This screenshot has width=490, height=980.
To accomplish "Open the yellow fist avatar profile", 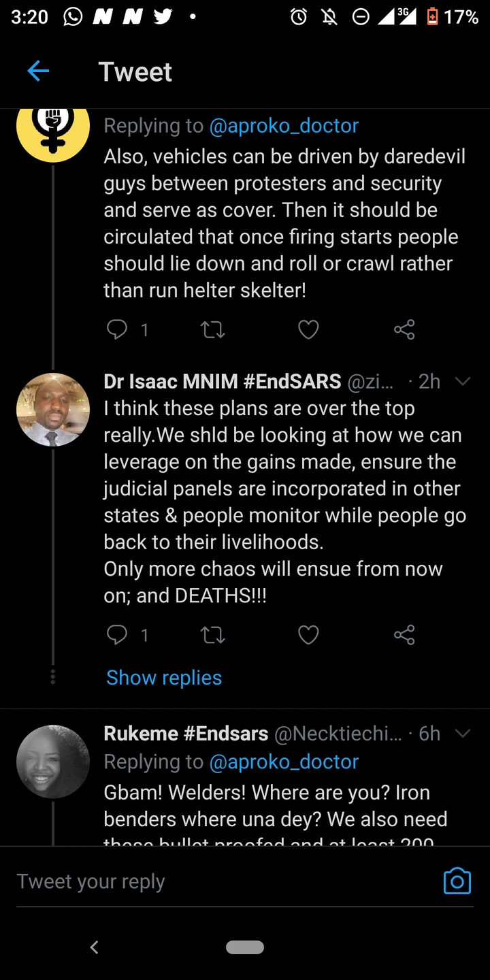I will (53, 129).
